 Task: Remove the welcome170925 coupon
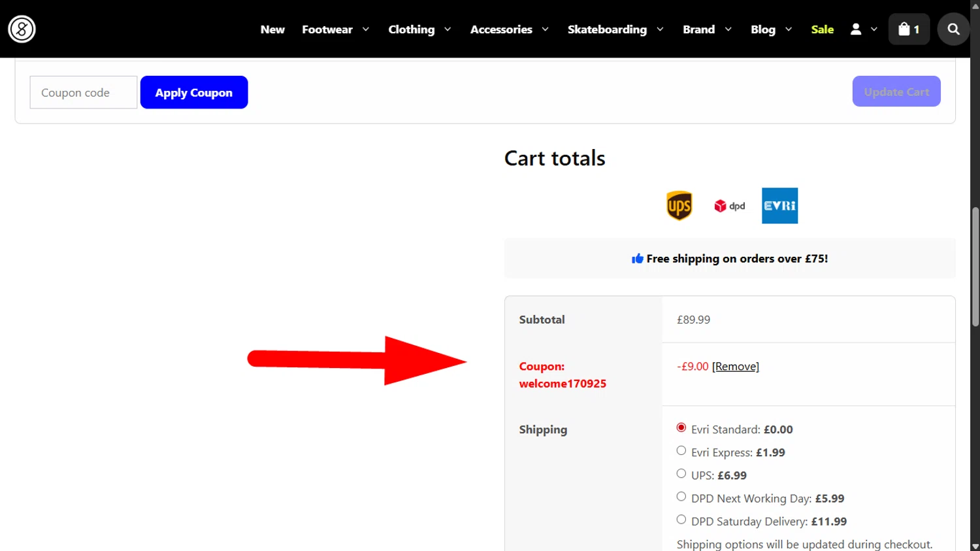[736, 367]
